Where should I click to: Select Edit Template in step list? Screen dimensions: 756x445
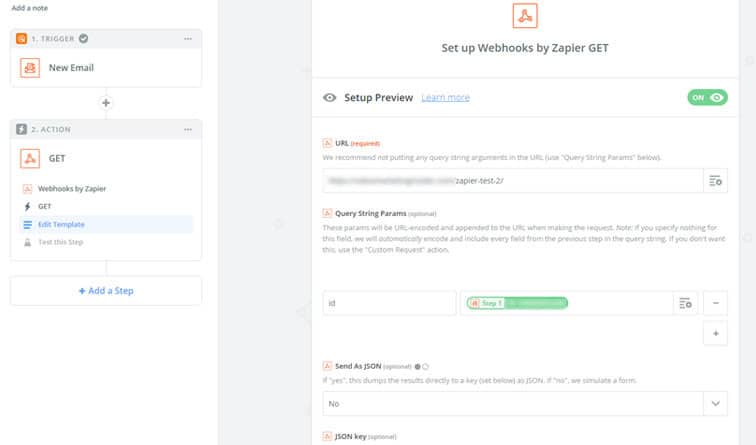click(x=60, y=224)
